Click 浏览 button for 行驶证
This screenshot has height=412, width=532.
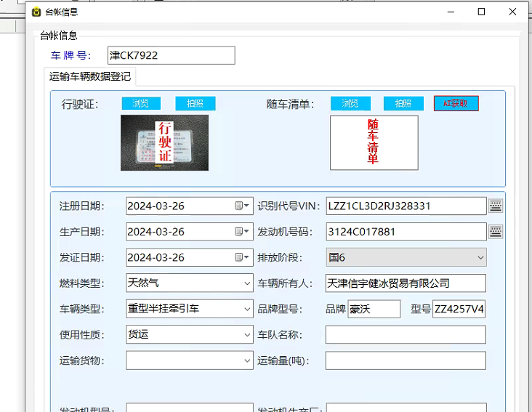coord(140,104)
